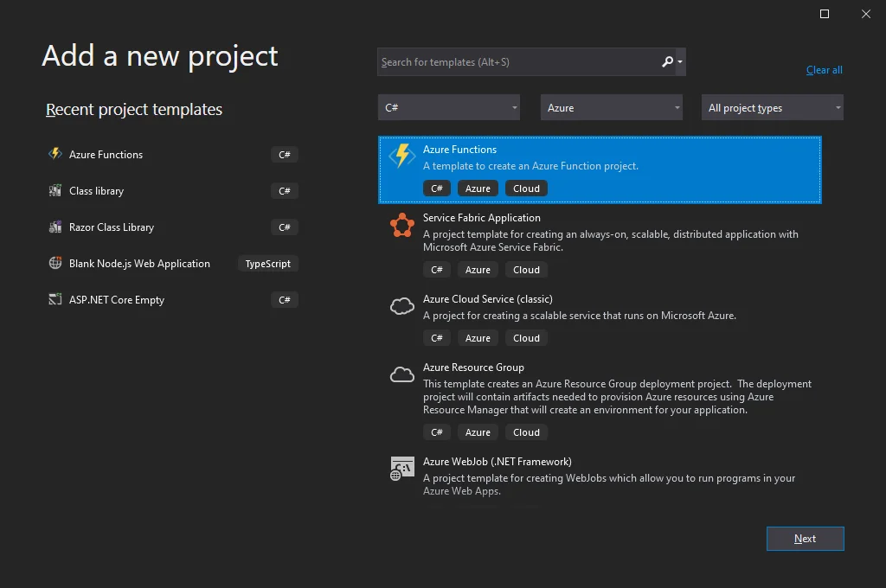The image size is (886, 588).
Task: Close the Add a new project dialog
Action: pos(866,14)
